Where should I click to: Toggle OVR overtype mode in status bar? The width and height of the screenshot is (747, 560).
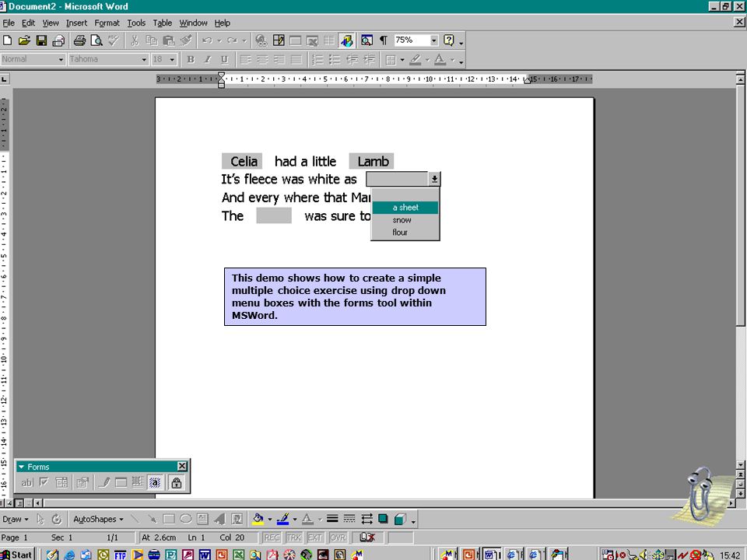(x=338, y=537)
